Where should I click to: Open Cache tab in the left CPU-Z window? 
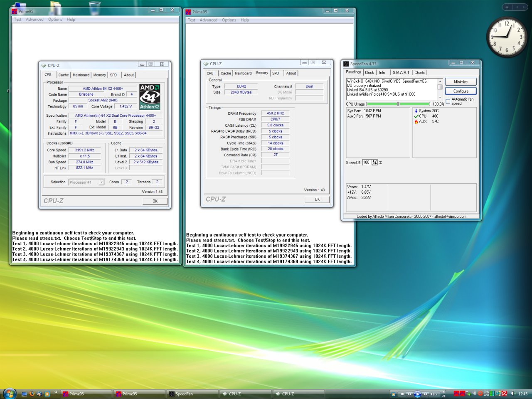click(x=64, y=75)
